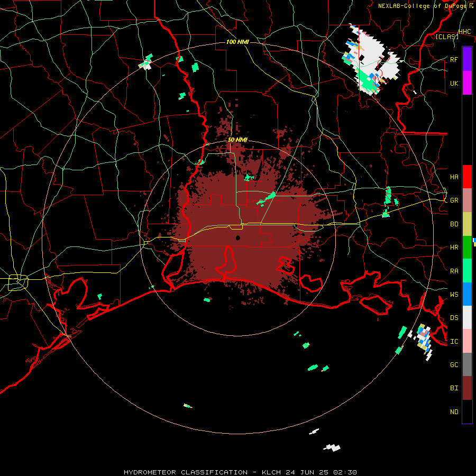Click the ND black legend swatch

467,411
